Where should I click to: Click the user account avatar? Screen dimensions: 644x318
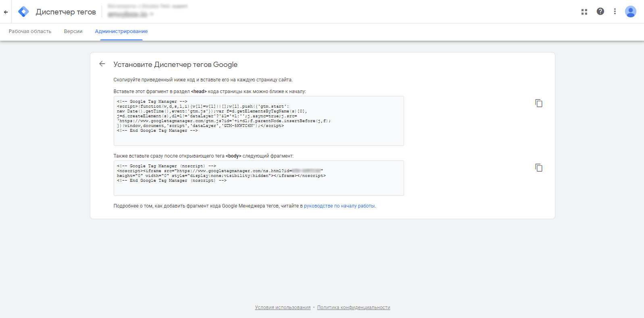(630, 12)
